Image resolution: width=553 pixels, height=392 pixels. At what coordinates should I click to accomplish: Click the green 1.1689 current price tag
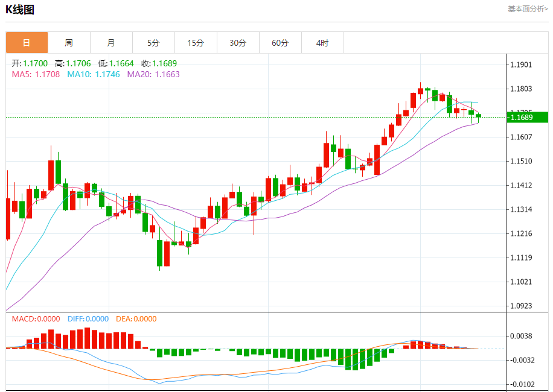(527, 117)
